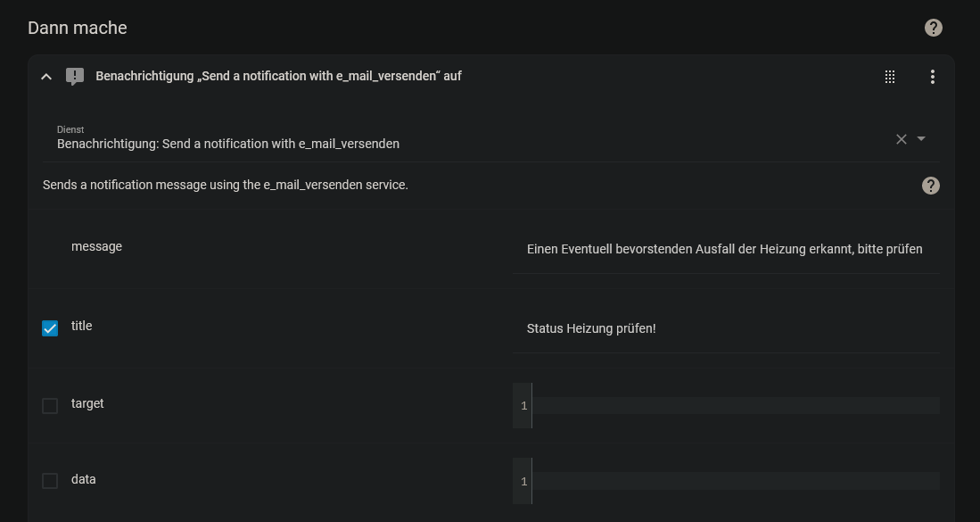
Task: Uncheck the title checkbox
Action: tap(50, 328)
